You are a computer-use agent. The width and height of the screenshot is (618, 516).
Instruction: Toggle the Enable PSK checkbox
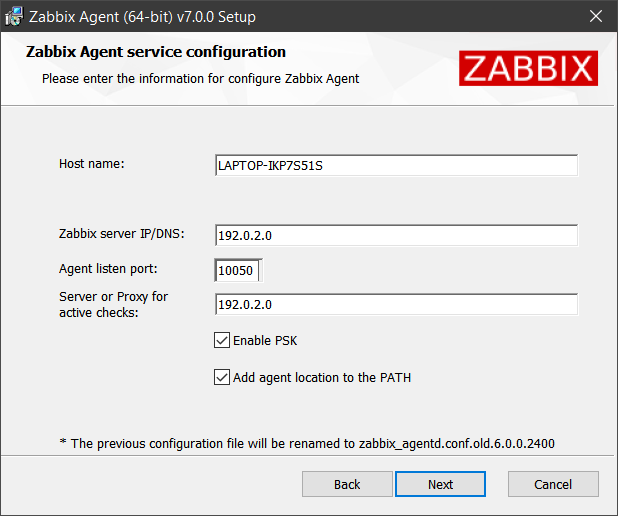222,340
